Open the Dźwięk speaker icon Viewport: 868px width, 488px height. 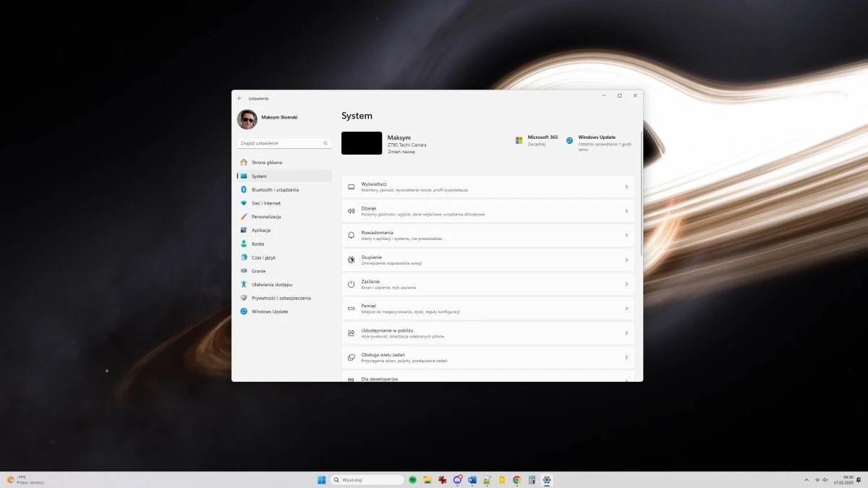coord(351,210)
